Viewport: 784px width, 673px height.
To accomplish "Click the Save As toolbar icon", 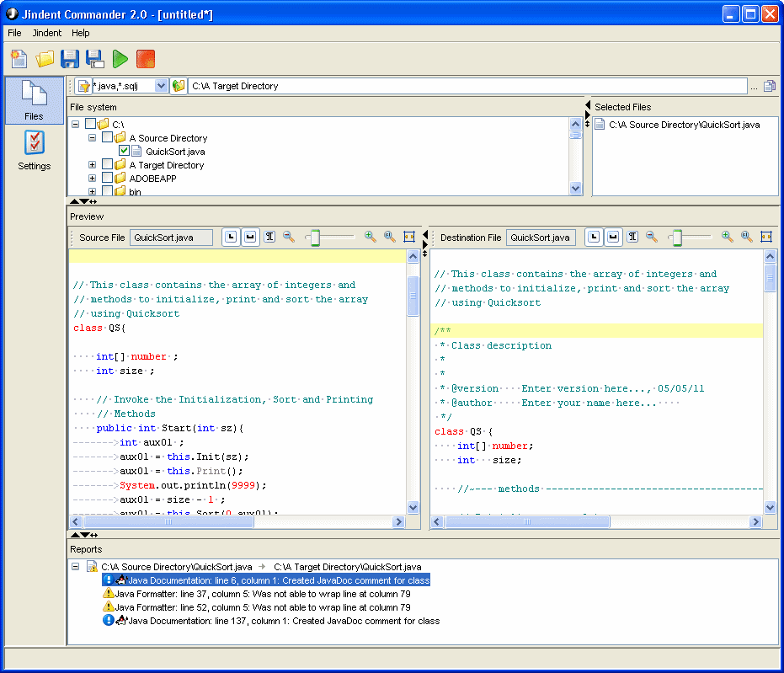I will [x=94, y=59].
